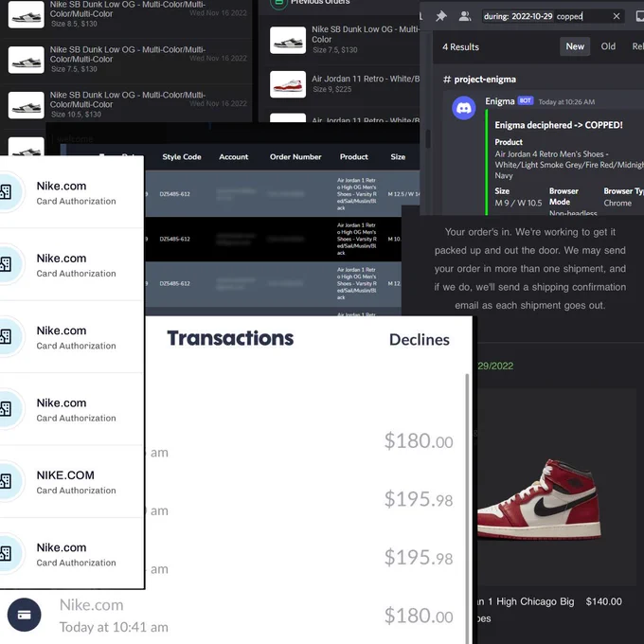Click the 'Enigma deciphered -> COPPED!' embed title
The image size is (644, 644).
click(559, 125)
